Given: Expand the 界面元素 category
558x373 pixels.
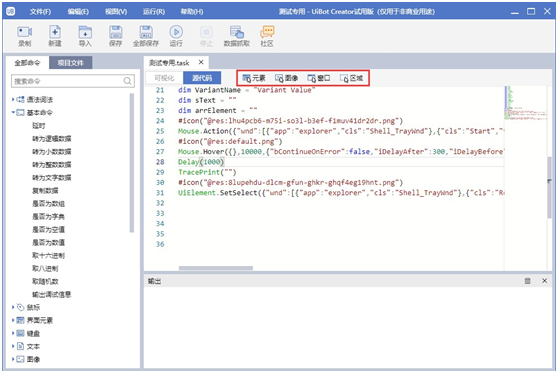Looking at the screenshot, I should point(13,320).
